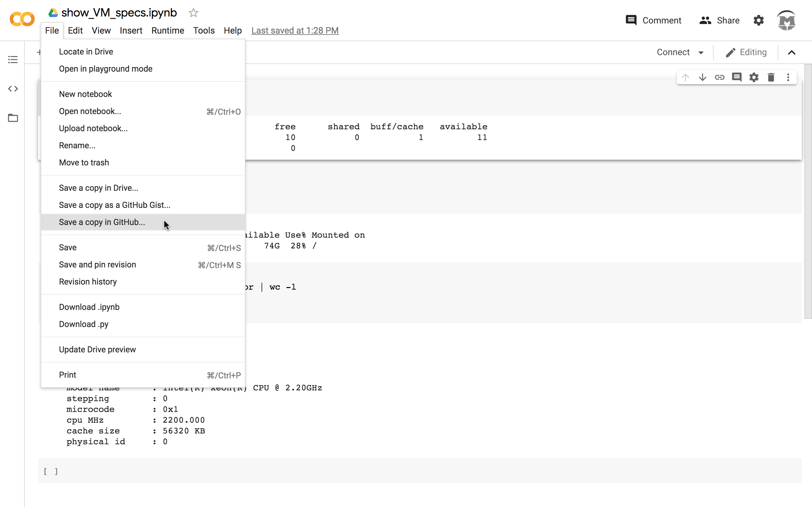Open the cell's three-dot more options

tap(788, 77)
